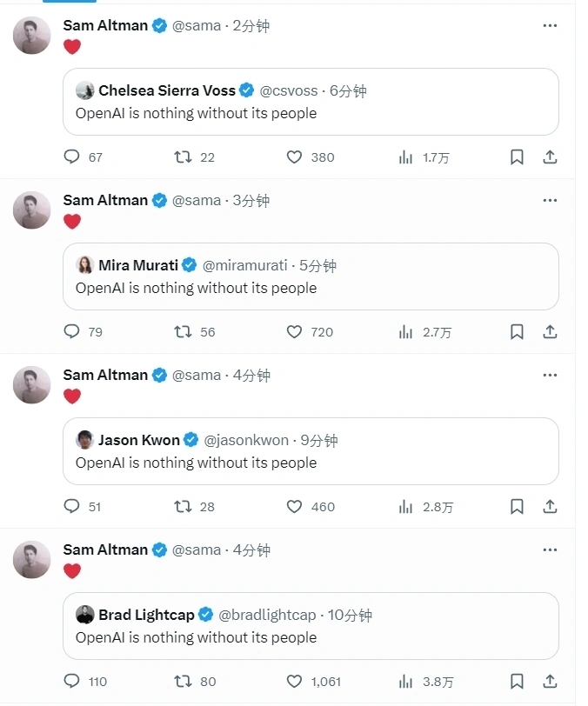Share the post quoting Mira Murati

[x=550, y=332]
